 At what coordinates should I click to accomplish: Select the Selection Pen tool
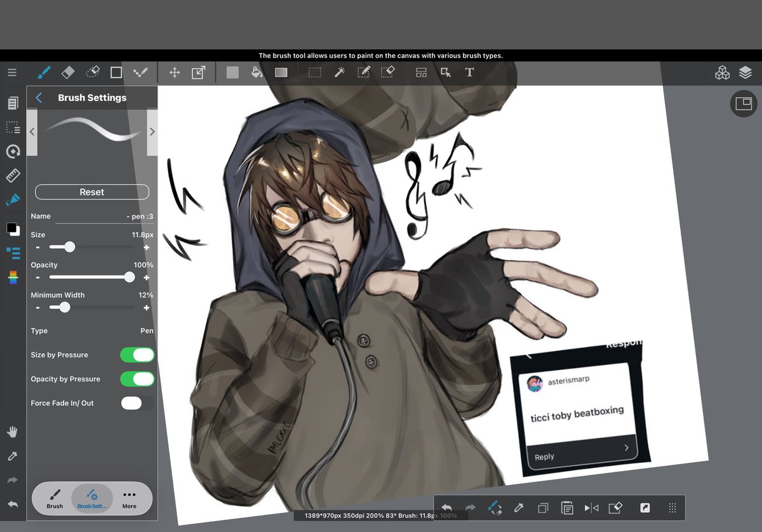(363, 72)
